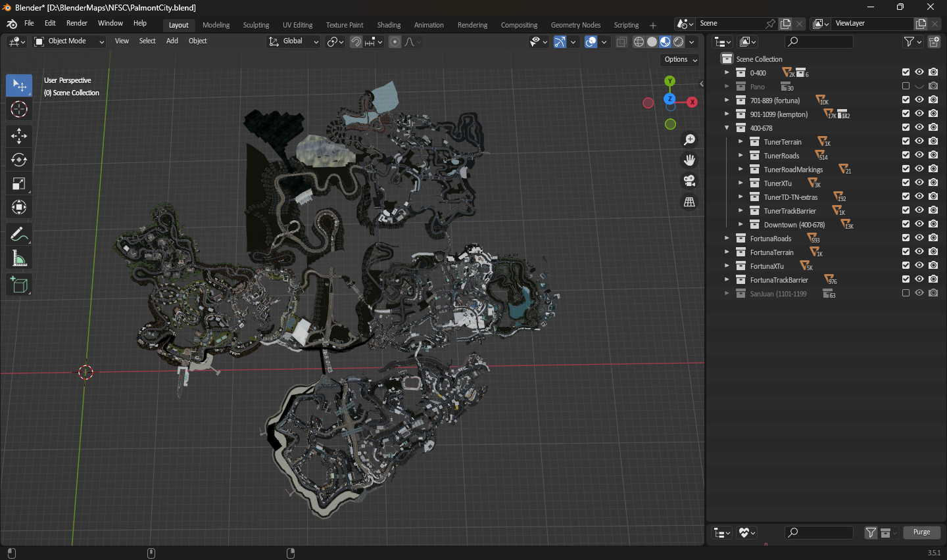947x560 pixels.
Task: Open the Render menu
Action: point(76,23)
